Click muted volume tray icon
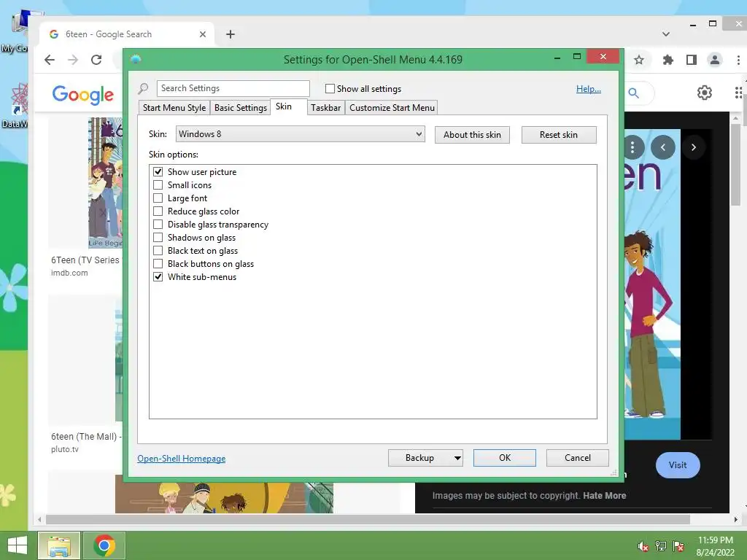 [x=643, y=546]
